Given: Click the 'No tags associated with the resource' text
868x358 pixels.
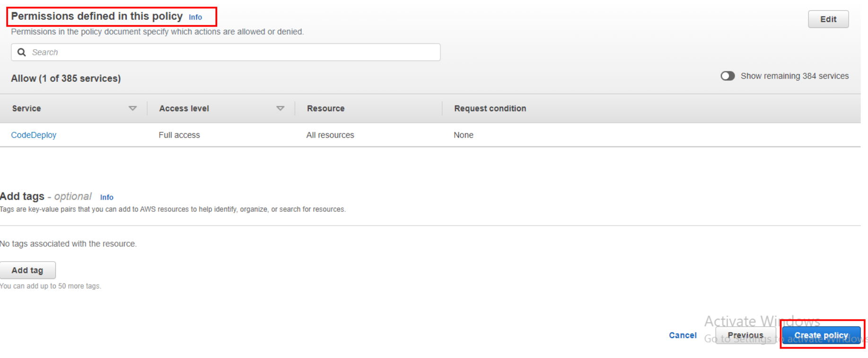Looking at the screenshot, I should click(x=68, y=244).
